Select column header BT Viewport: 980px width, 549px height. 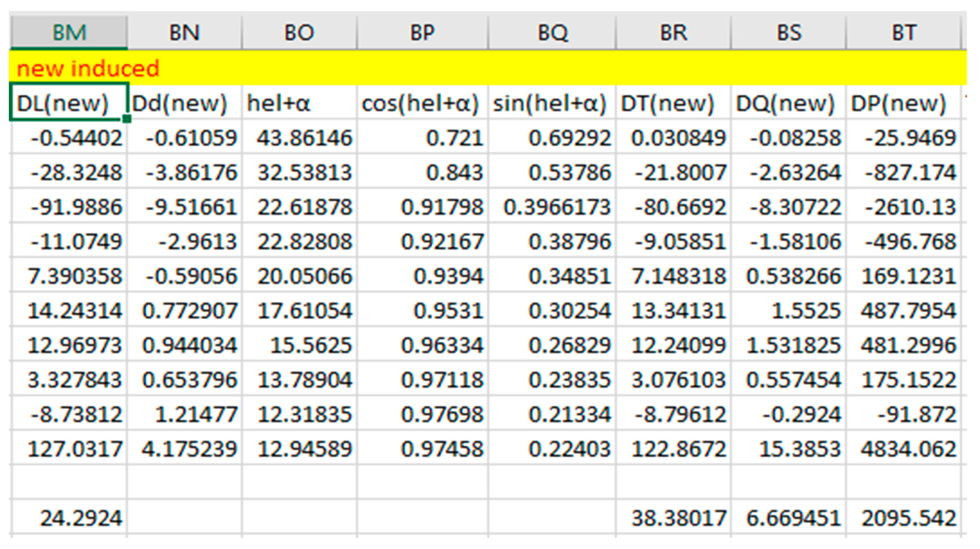[904, 33]
